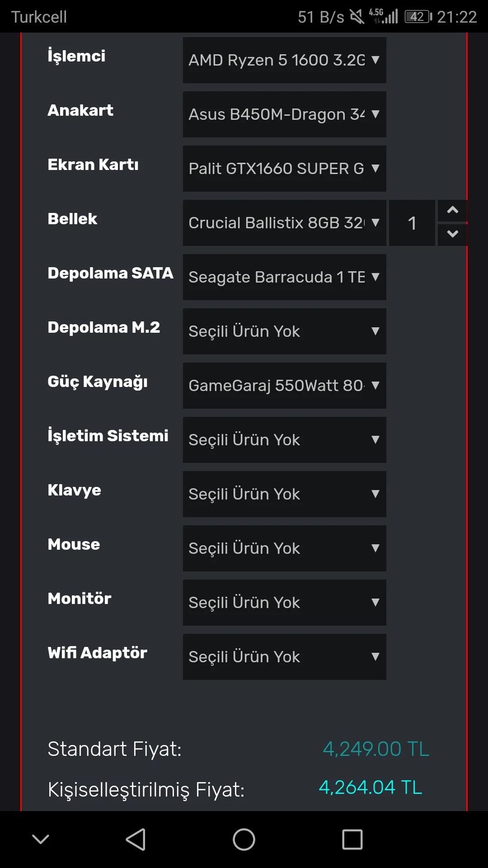Open the İşlemci AMD Ryzen dropdown
This screenshot has width=488, height=868.
point(284,60)
